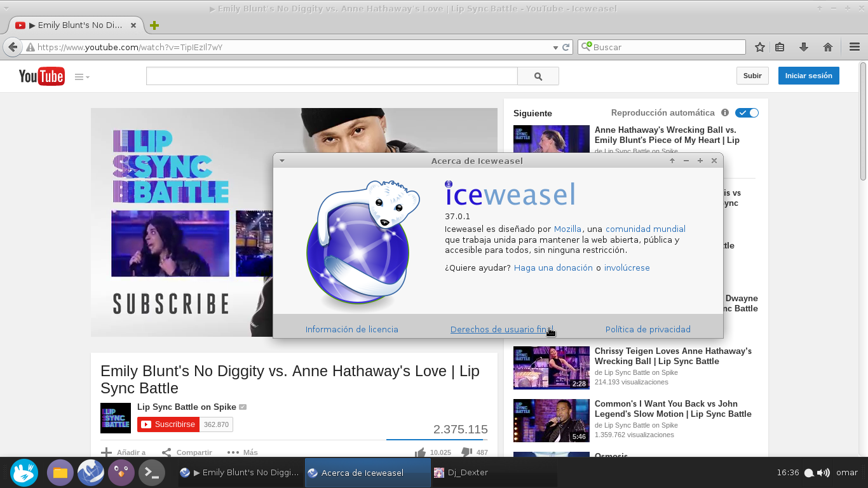Click the 362.870 subscriber count
The width and height of the screenshot is (868, 488).
(216, 424)
